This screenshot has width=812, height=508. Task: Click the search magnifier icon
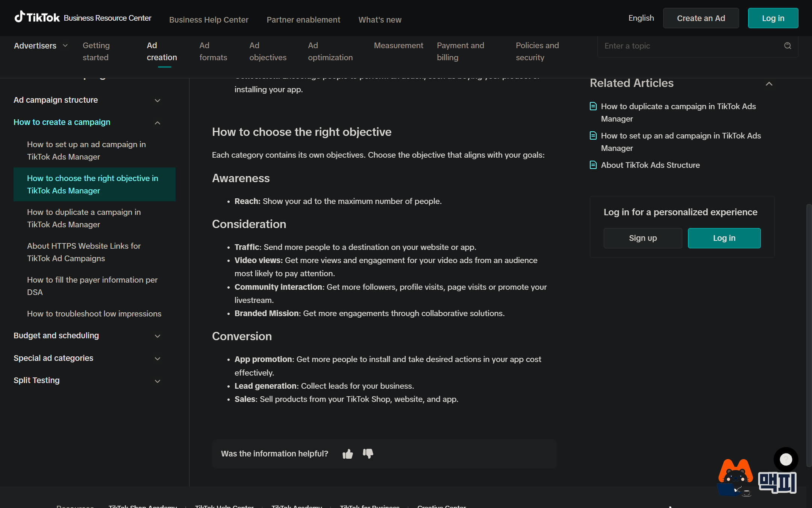click(x=788, y=46)
